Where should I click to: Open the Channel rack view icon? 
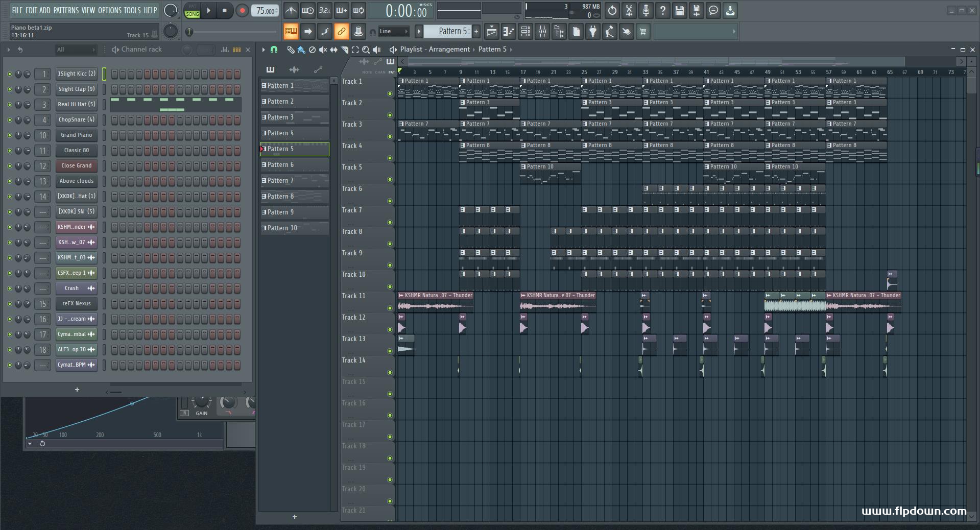[525, 32]
